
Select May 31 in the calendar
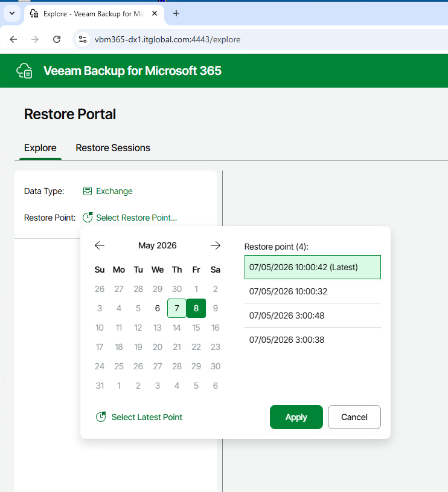coord(100,386)
